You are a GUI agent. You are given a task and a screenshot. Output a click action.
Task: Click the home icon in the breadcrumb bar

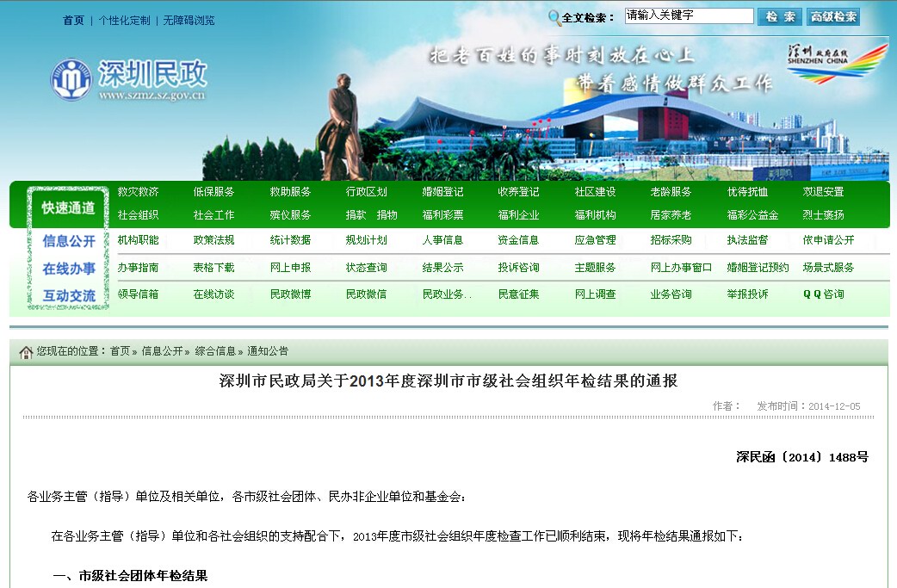[x=26, y=352]
